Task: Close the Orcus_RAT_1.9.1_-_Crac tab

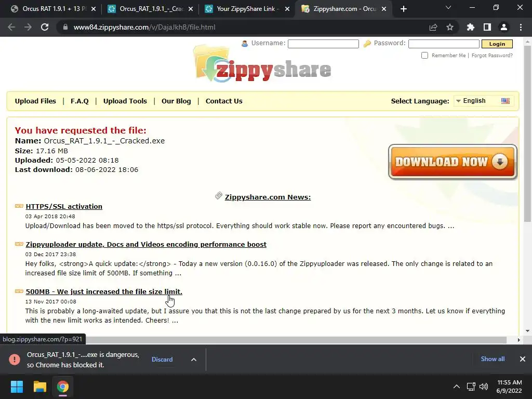Action: (191, 9)
